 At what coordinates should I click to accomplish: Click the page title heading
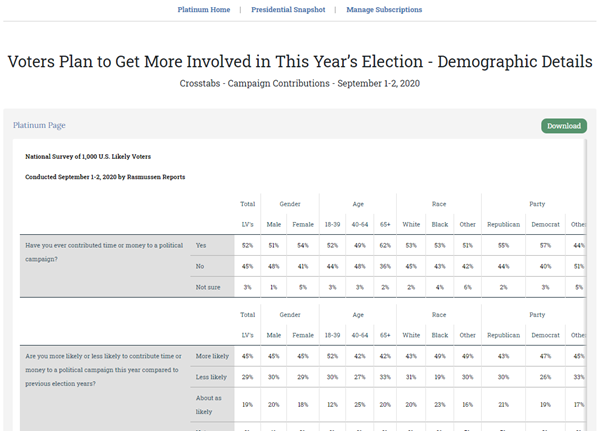coord(300,61)
